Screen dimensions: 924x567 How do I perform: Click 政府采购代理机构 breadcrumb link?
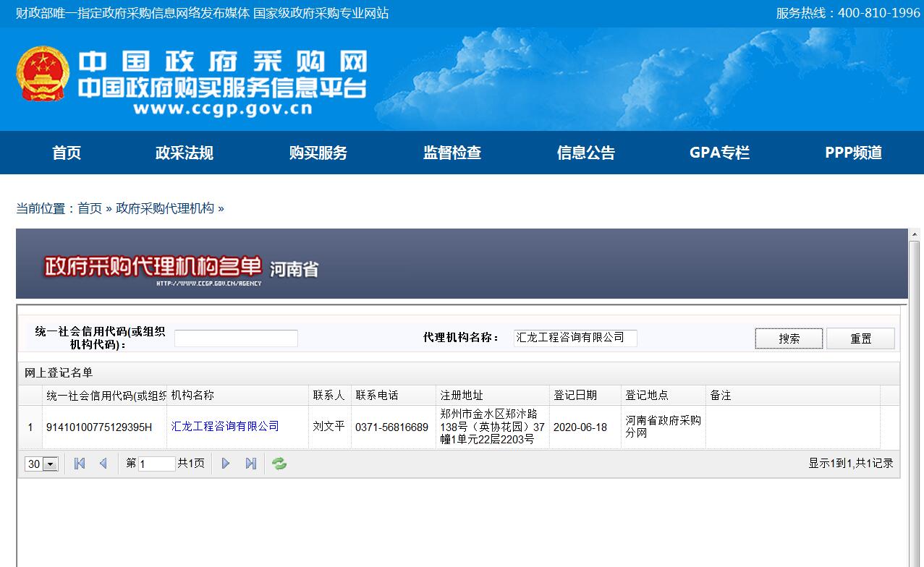tap(165, 208)
